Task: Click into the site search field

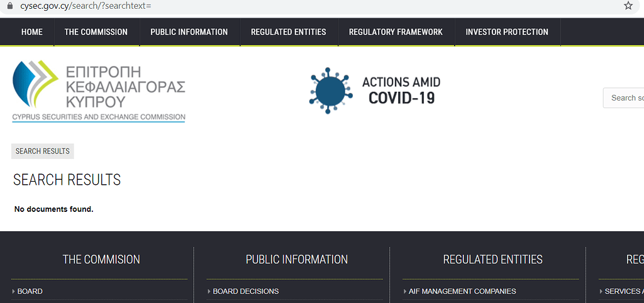Action: click(626, 98)
